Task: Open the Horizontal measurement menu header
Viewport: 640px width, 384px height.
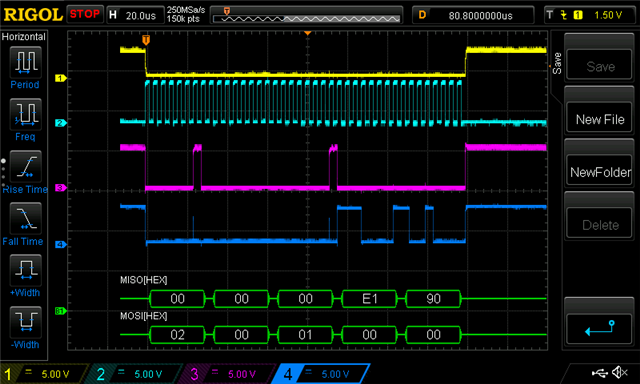Action: [x=24, y=37]
